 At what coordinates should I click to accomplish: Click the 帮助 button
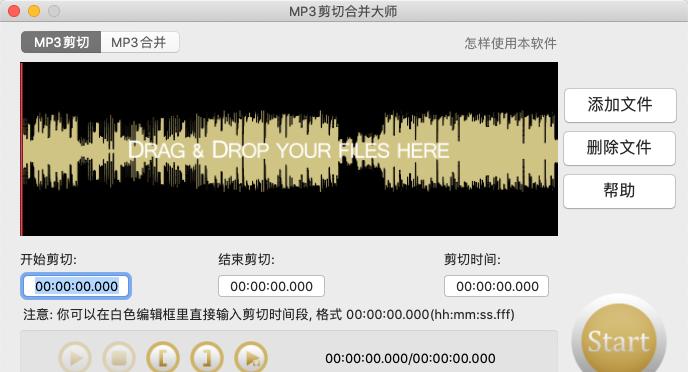pos(620,191)
